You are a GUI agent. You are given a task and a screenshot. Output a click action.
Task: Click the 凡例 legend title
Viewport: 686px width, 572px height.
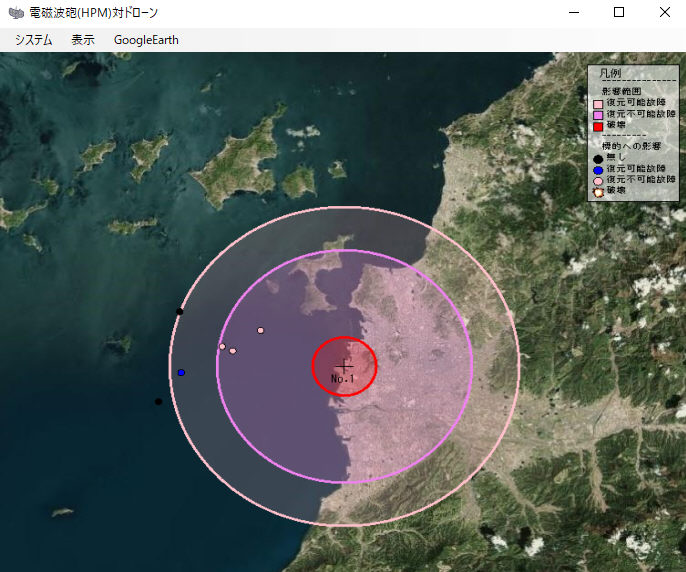click(610, 74)
